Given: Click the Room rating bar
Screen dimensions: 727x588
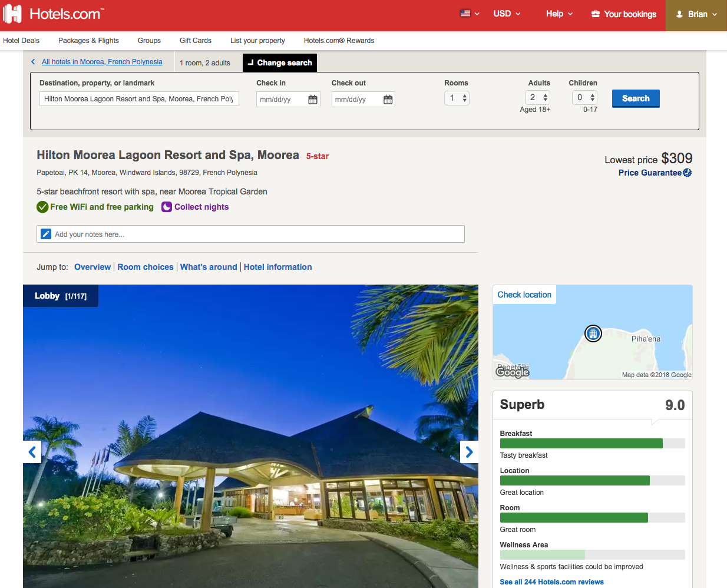Looking at the screenshot, I should click(x=593, y=518).
